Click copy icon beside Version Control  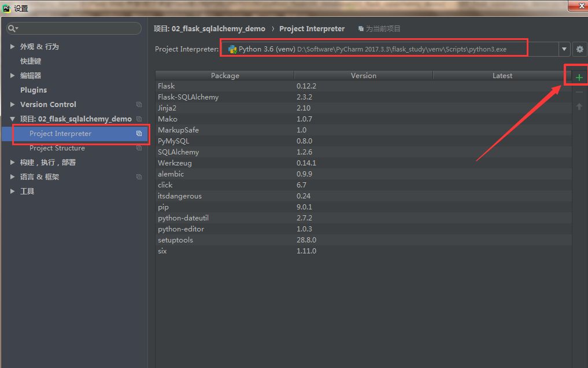[139, 104]
